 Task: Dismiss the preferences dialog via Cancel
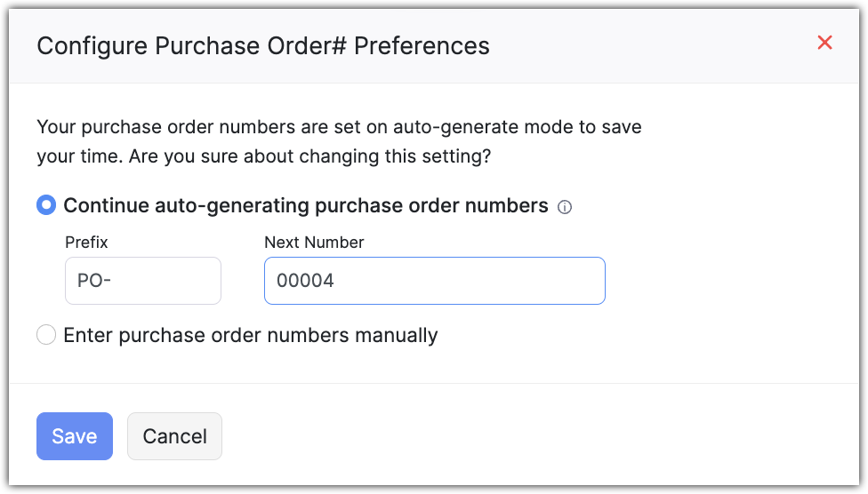[174, 436]
